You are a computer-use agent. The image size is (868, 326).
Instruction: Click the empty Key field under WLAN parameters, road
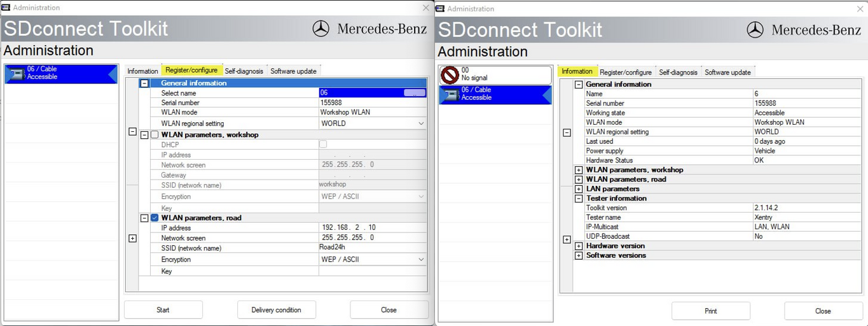373,271
